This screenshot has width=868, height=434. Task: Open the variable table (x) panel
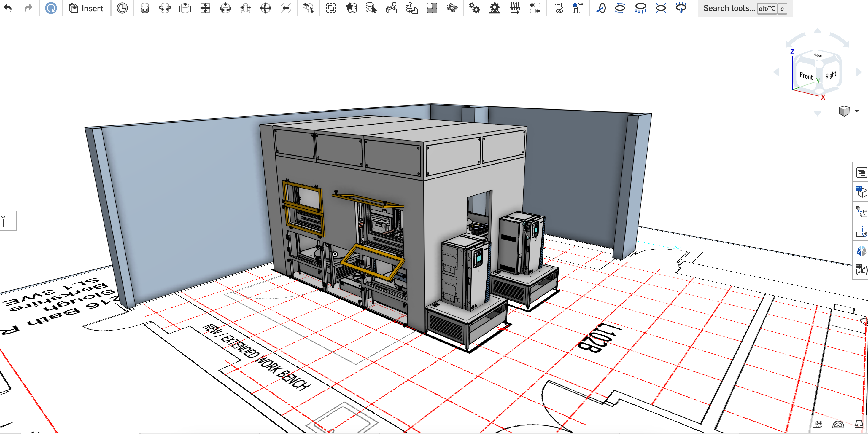[x=861, y=270]
